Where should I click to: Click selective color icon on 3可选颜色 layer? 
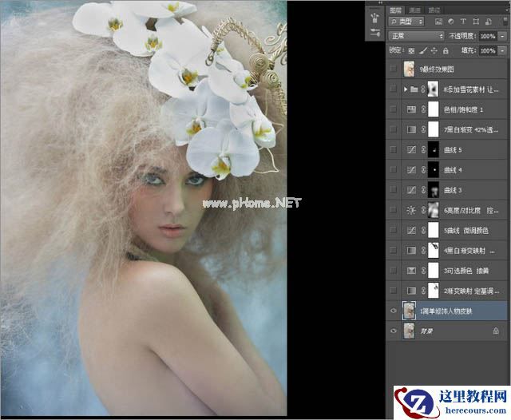click(x=411, y=271)
